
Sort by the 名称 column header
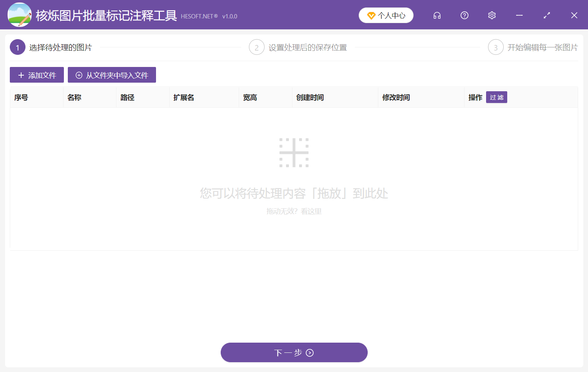74,97
